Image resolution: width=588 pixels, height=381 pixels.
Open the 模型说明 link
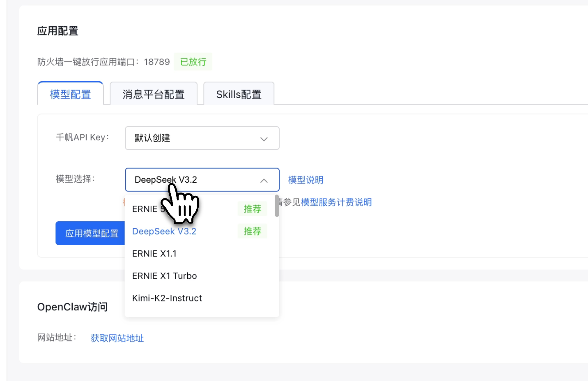click(x=305, y=179)
